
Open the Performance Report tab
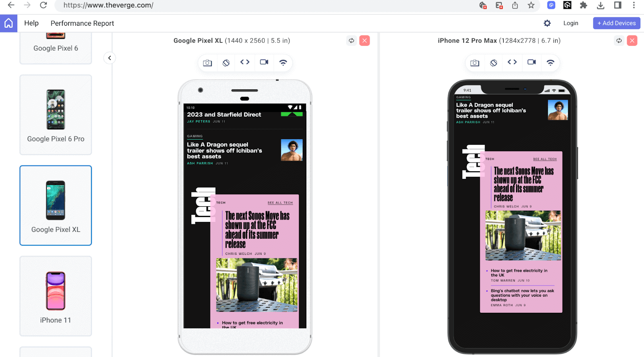click(x=82, y=23)
